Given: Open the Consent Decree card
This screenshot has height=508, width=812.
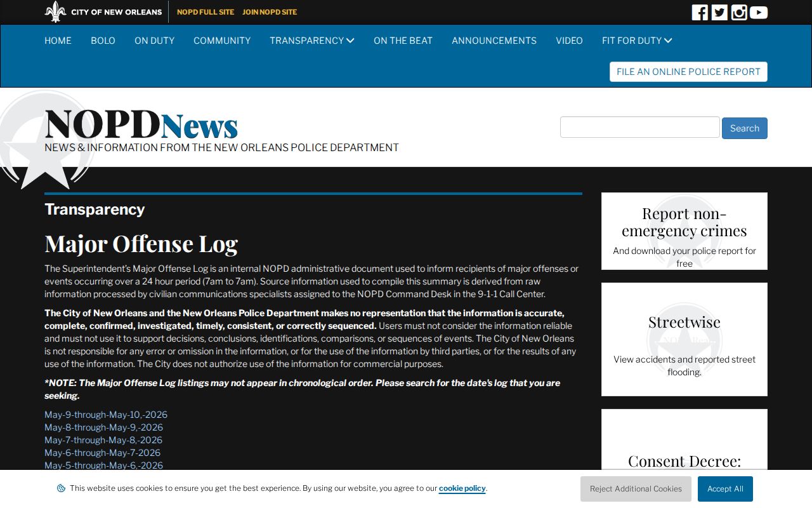Looking at the screenshot, I should (684, 439).
